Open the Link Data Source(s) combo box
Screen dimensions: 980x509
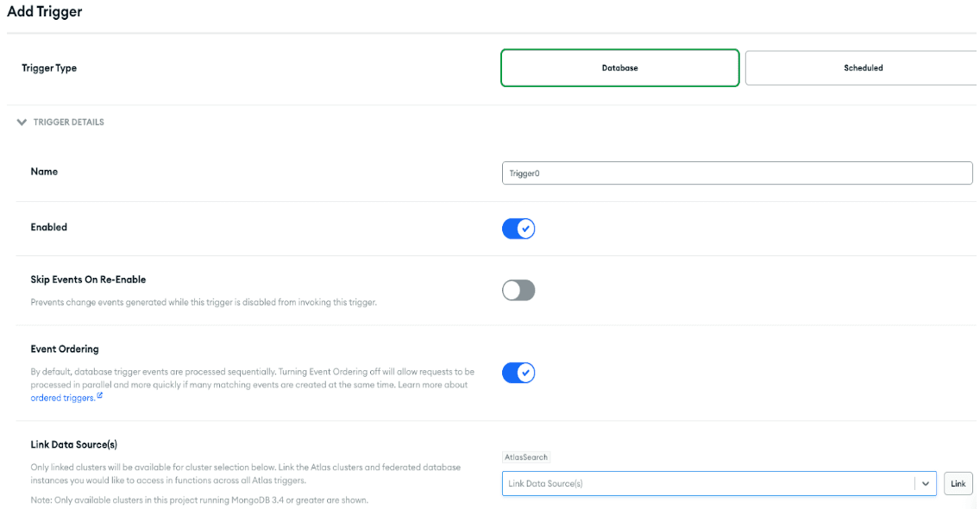(707, 484)
